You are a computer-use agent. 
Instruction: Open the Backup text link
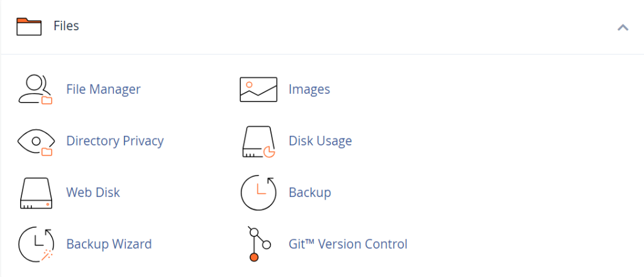tap(309, 193)
